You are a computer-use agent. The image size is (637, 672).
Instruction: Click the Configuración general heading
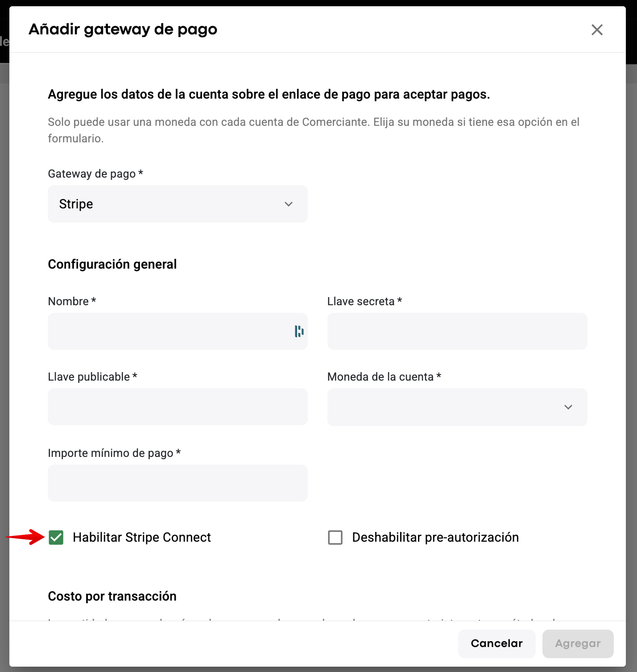pos(112,264)
